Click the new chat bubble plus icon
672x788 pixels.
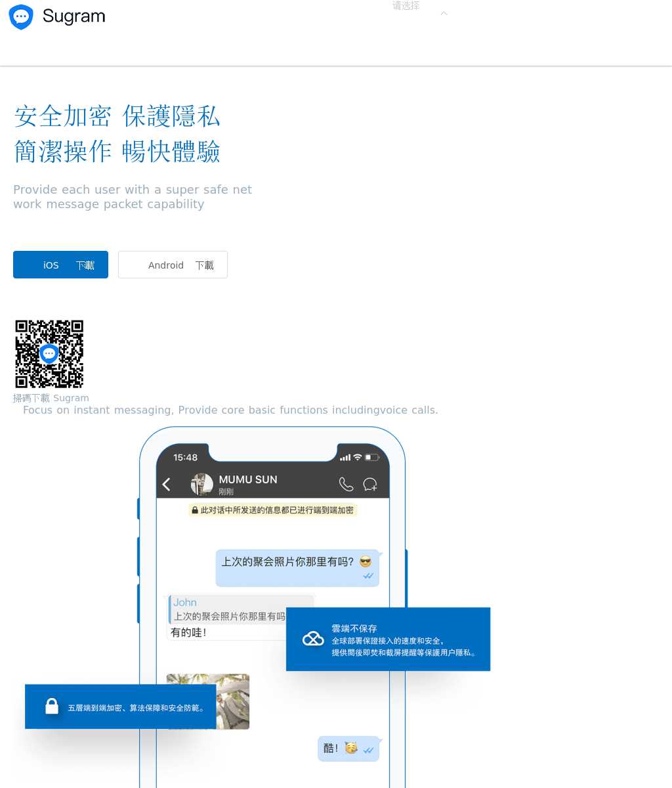click(370, 485)
